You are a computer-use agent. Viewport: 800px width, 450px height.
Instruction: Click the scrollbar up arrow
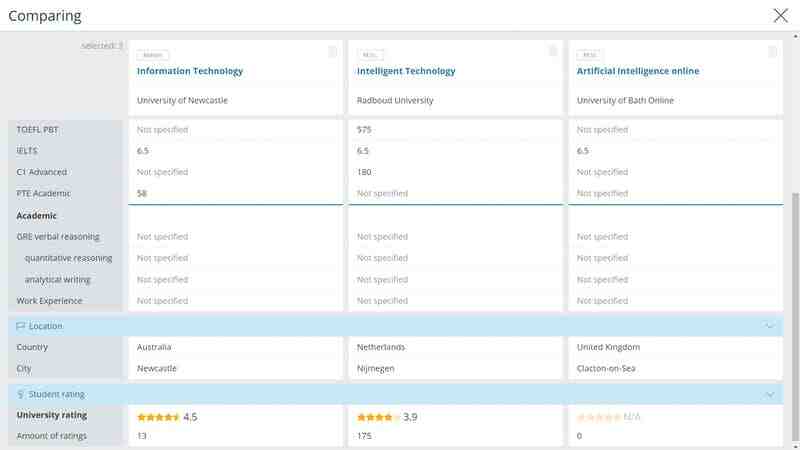coord(795,37)
